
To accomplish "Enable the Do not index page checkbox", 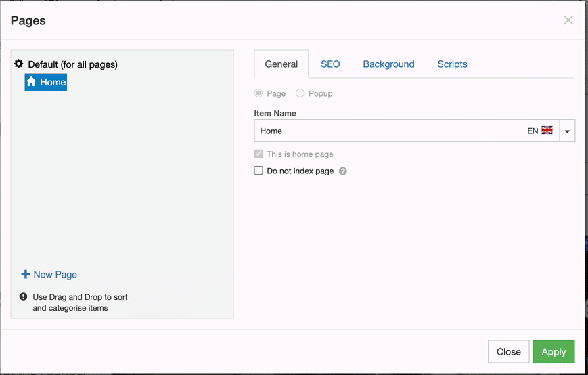I will point(258,171).
